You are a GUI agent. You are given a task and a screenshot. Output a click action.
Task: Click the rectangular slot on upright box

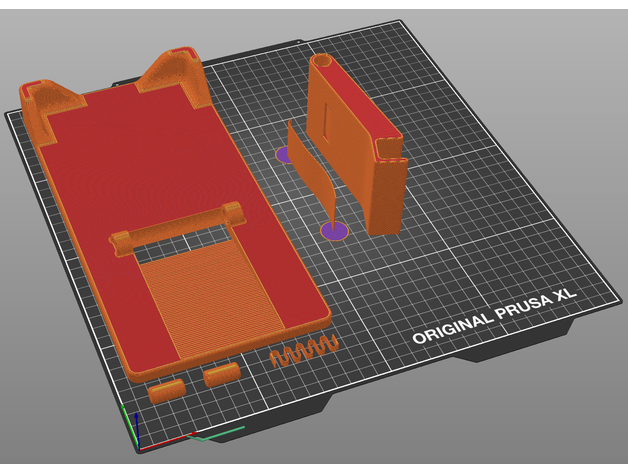coord(326,118)
